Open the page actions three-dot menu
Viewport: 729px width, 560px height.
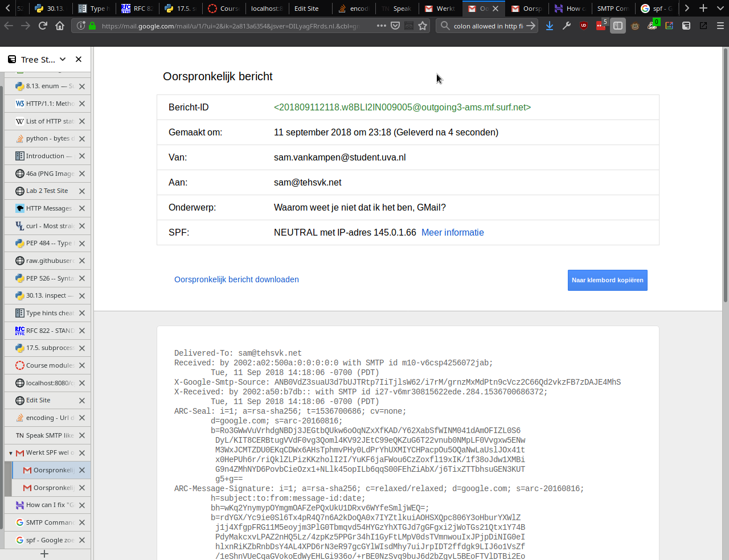tap(381, 26)
